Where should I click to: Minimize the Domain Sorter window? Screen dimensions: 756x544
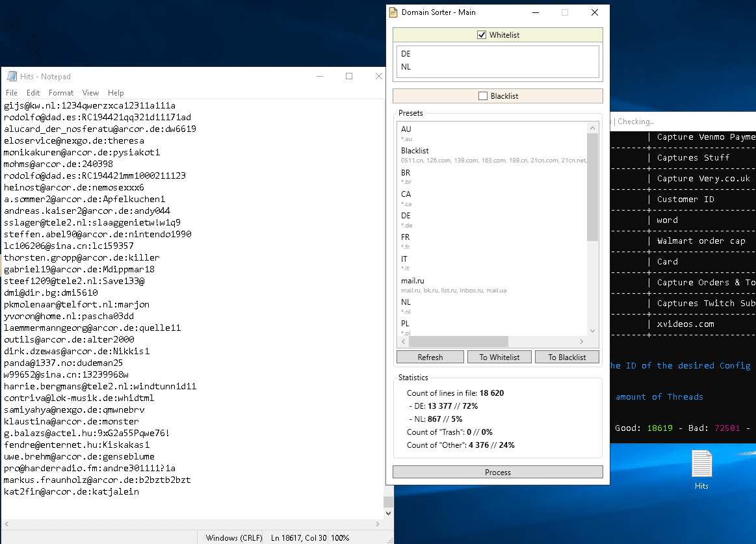(x=535, y=12)
